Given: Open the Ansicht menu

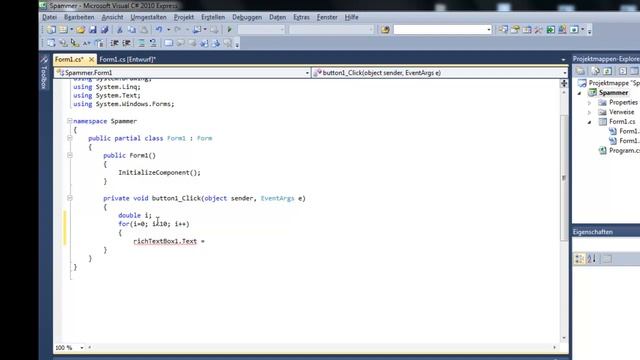Looking at the screenshot, I should pyautogui.click(x=112, y=17).
